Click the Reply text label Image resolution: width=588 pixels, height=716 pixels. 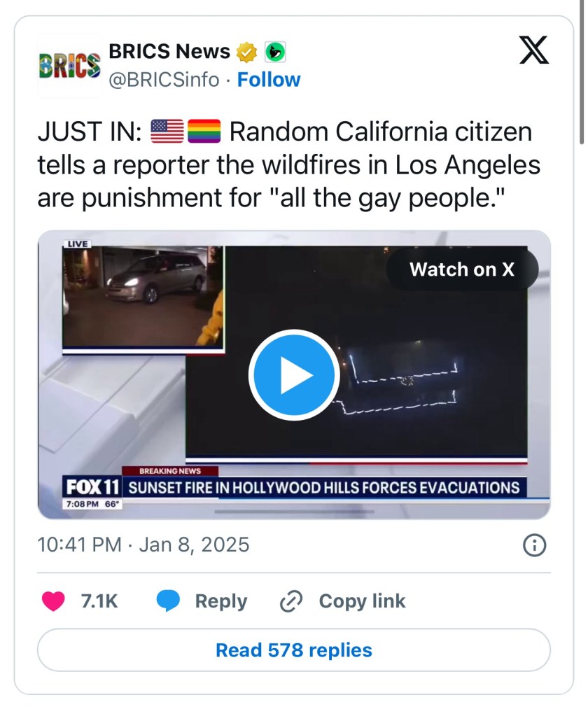click(220, 601)
